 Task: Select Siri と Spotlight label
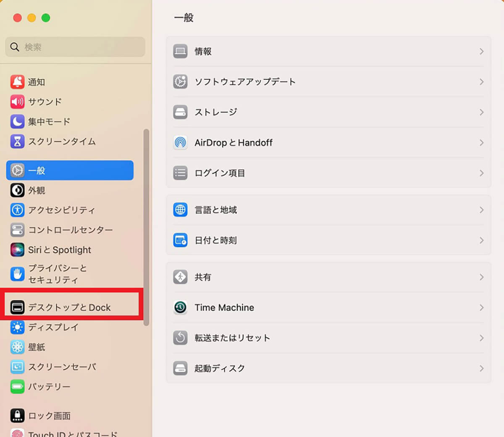60,250
